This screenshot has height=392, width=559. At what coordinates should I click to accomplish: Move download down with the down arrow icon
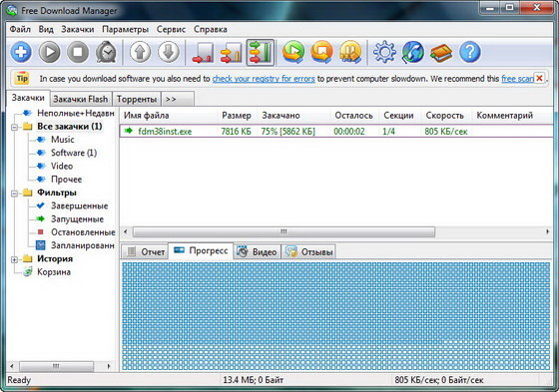(x=169, y=53)
